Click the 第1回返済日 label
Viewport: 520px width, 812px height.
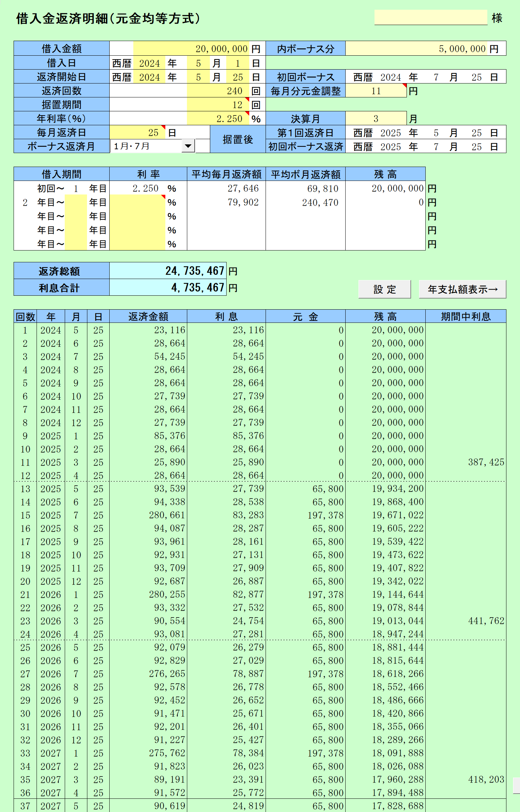306,133
